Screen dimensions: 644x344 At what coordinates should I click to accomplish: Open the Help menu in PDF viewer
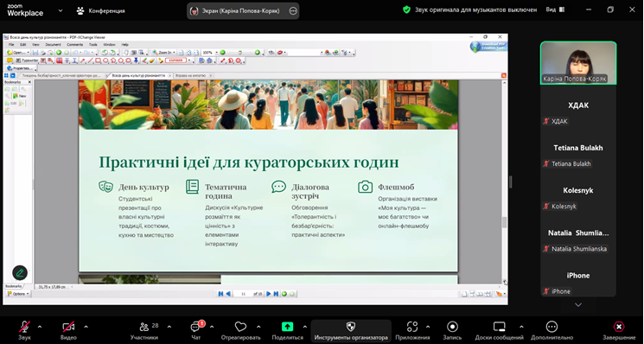tap(124, 44)
